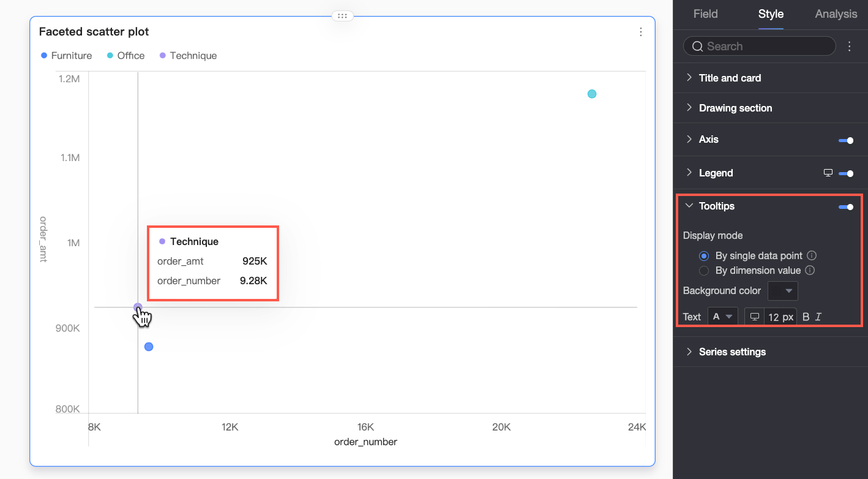The height and width of the screenshot is (479, 868).
Task: Click the Technique legend dot
Action: 163,56
